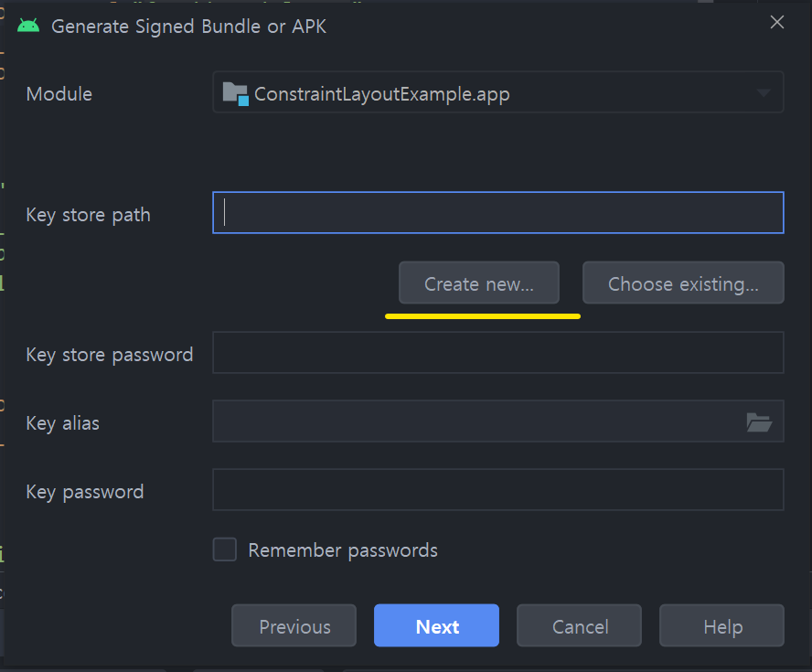Click the module folder icon
The image size is (812, 672).
click(236, 93)
